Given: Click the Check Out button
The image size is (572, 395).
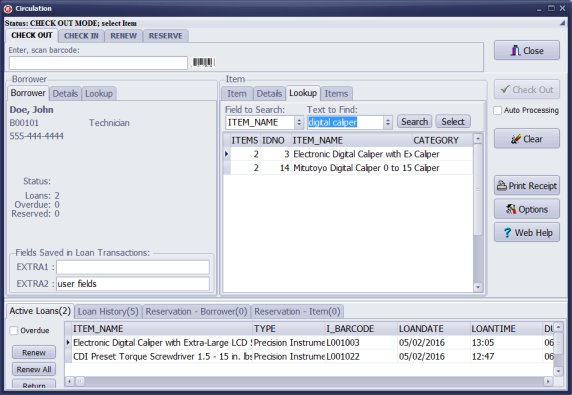Looking at the screenshot, I should pos(527,89).
